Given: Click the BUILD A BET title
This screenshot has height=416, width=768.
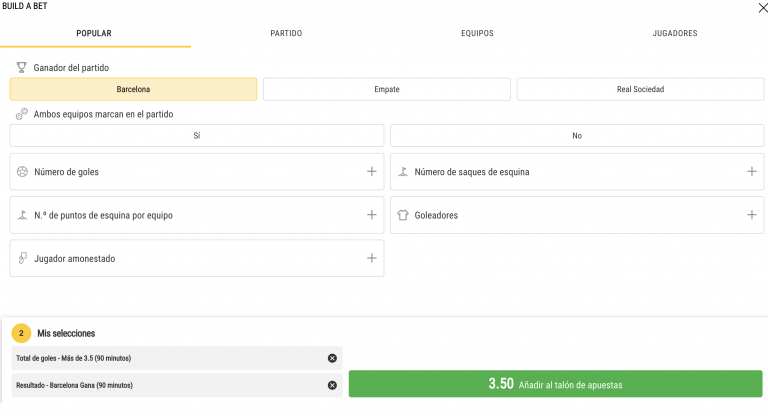Looking at the screenshot, I should (x=24, y=6).
